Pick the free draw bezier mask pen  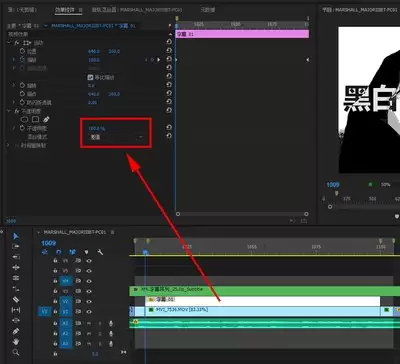pos(46,119)
